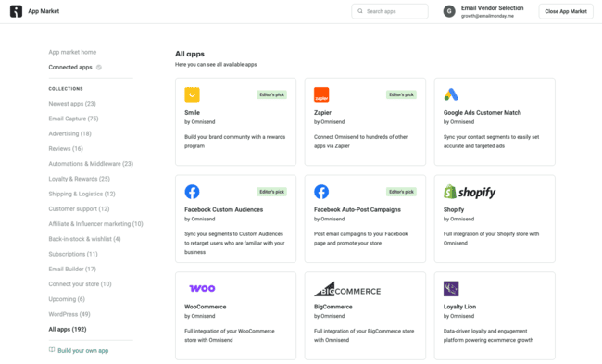Open Customer support (12) collection
This screenshot has height=364, width=602.
click(79, 209)
